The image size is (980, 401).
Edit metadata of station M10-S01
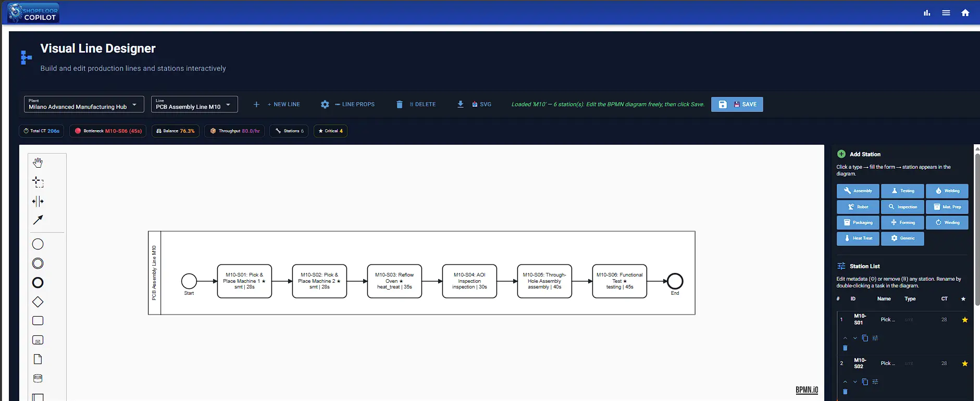click(x=875, y=339)
